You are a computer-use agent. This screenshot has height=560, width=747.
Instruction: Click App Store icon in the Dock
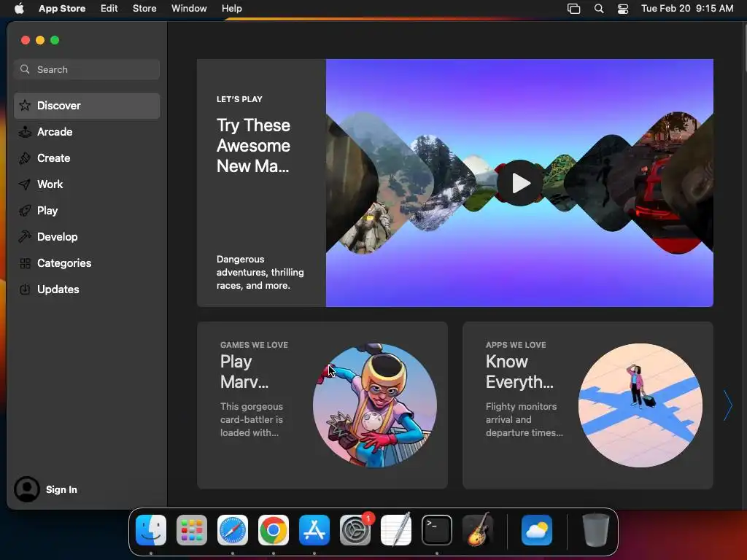[314, 530]
